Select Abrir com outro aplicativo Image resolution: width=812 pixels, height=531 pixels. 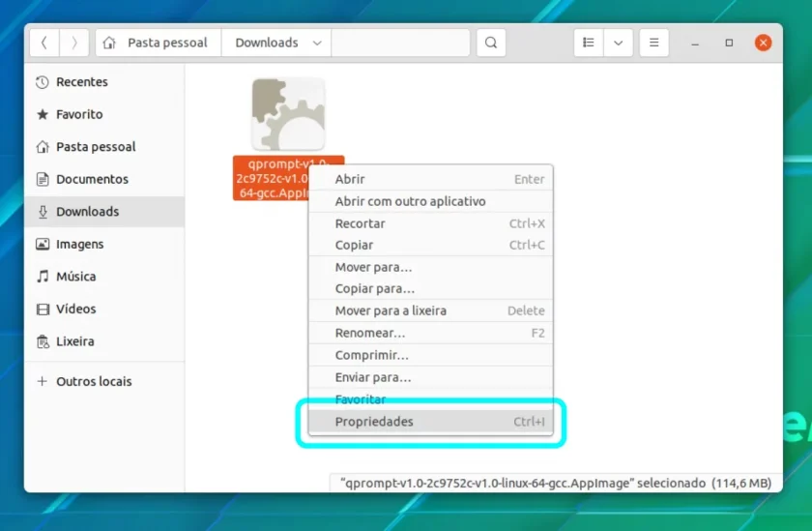click(430, 201)
